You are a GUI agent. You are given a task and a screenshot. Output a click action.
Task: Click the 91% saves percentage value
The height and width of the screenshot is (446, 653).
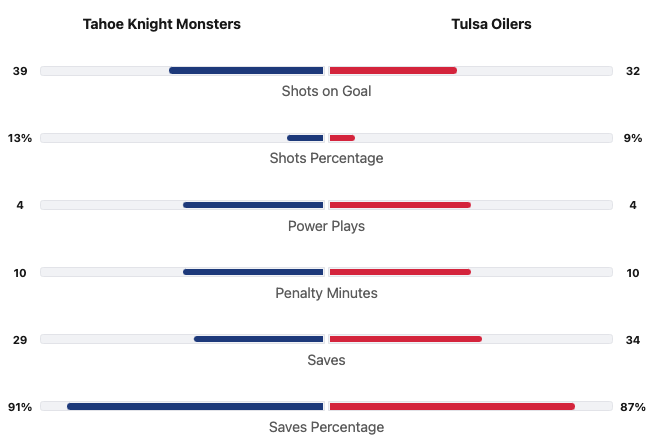point(20,407)
